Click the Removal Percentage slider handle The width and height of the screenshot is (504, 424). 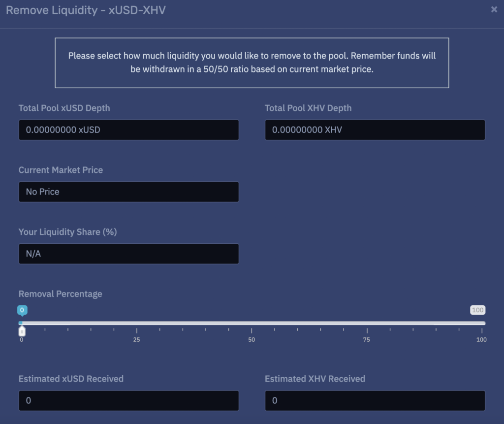coord(22,331)
